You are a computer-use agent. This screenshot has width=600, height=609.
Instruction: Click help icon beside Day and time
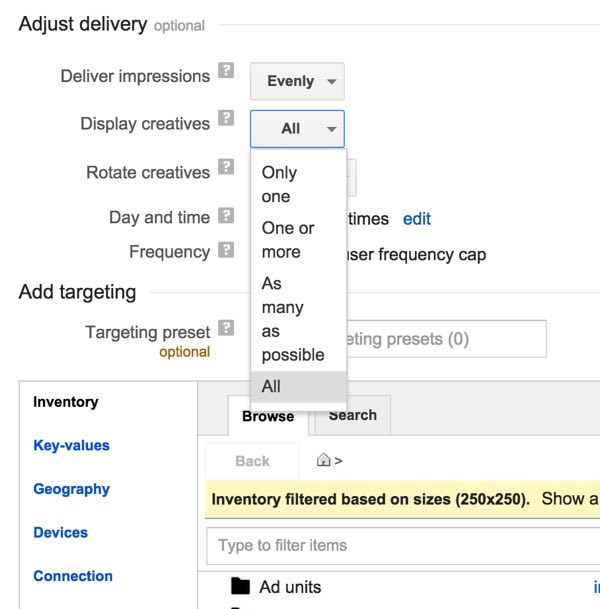227,215
